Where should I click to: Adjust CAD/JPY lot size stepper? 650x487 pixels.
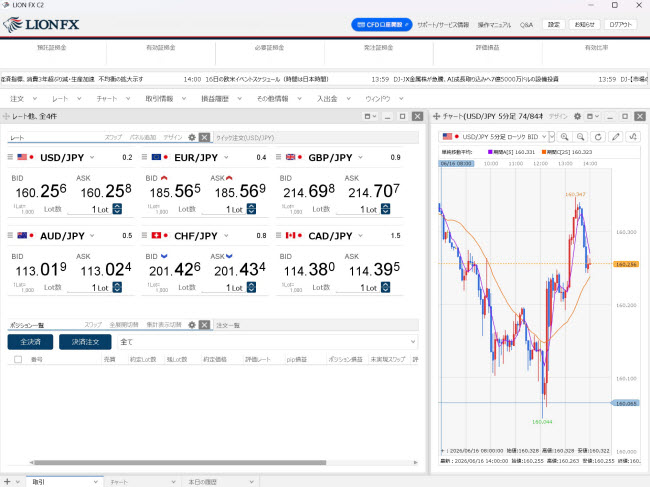click(x=386, y=287)
